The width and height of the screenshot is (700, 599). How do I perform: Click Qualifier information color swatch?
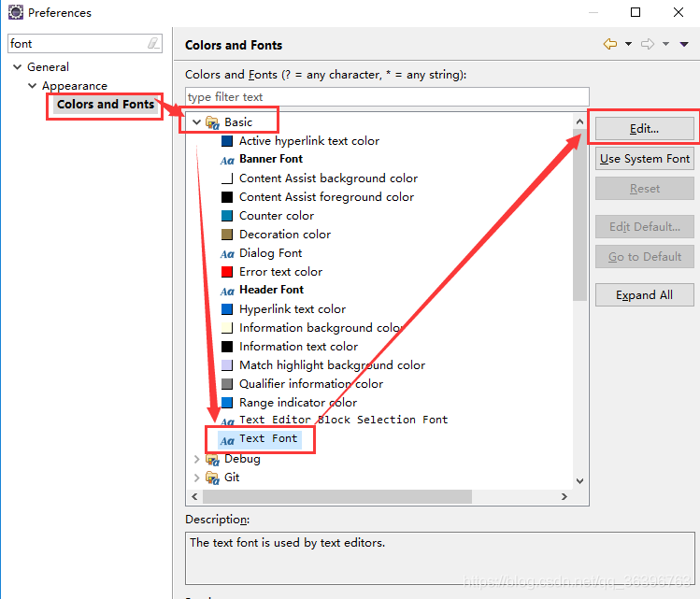(x=227, y=384)
